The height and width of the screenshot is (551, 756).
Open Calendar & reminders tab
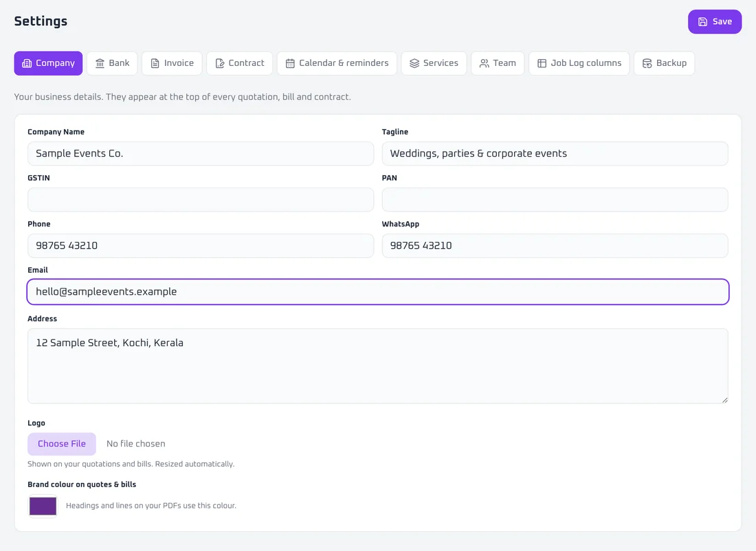[337, 63]
